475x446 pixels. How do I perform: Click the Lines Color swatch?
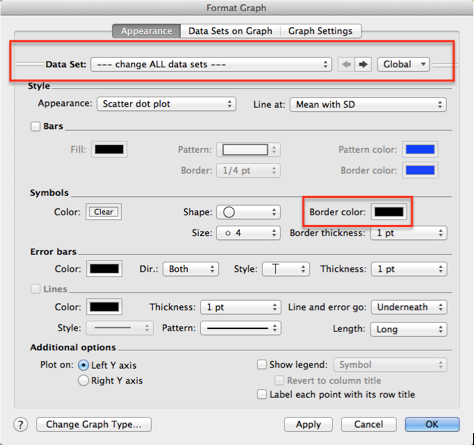pos(104,307)
